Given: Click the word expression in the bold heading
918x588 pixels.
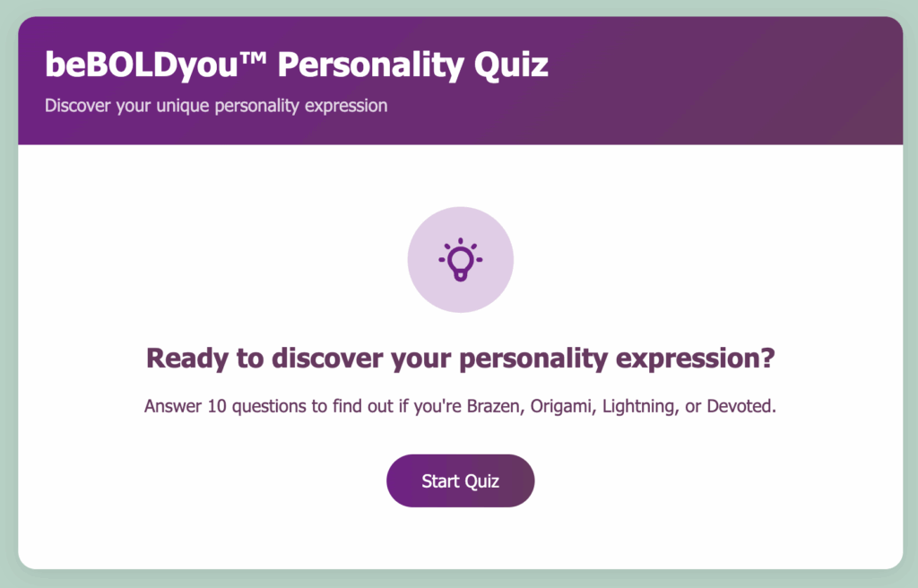Looking at the screenshot, I should tap(688, 359).
